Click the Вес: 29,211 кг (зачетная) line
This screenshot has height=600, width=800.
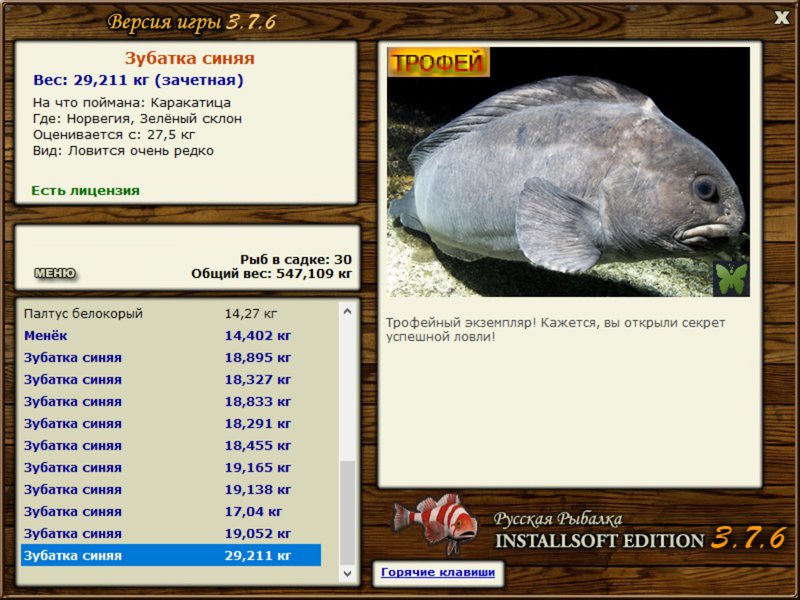click(x=138, y=80)
